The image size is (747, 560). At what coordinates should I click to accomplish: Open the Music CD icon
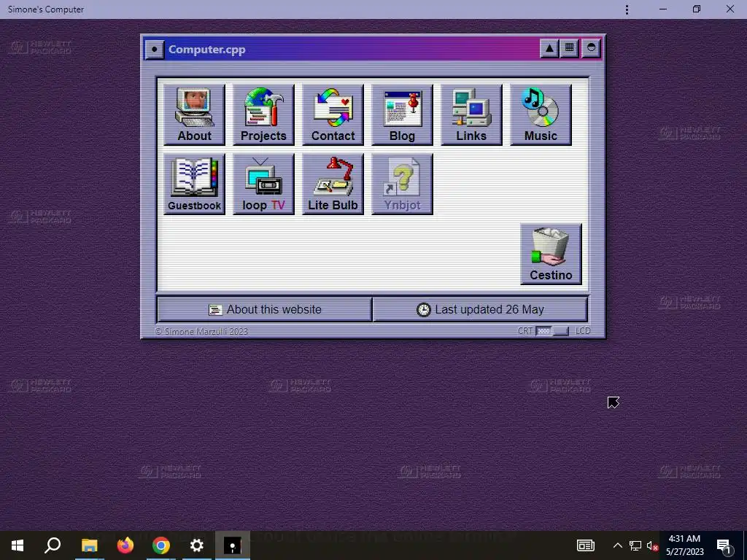point(541,114)
